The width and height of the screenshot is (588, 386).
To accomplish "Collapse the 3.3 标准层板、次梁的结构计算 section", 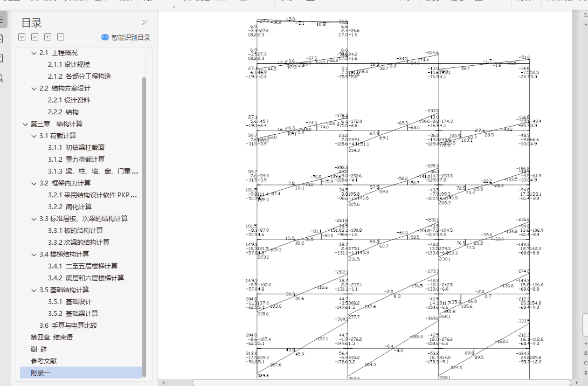I will (x=34, y=219).
